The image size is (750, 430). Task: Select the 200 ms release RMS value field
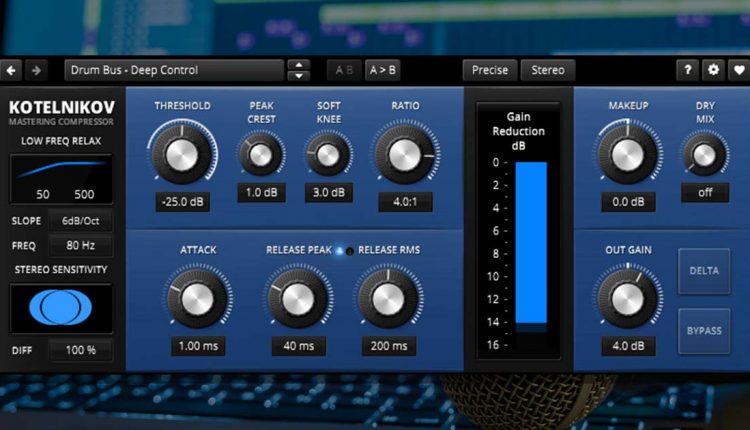point(389,346)
